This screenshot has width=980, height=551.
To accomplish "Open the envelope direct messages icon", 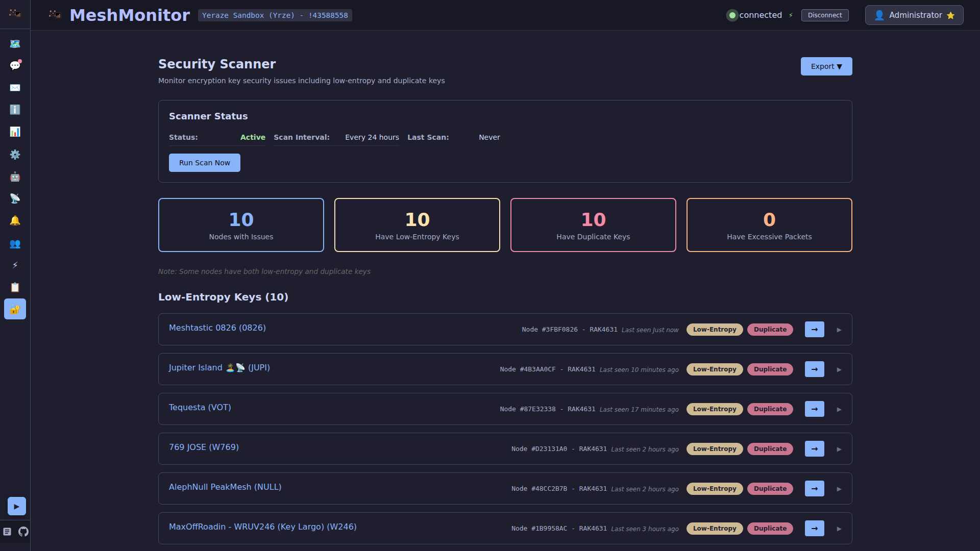I will tap(15, 88).
